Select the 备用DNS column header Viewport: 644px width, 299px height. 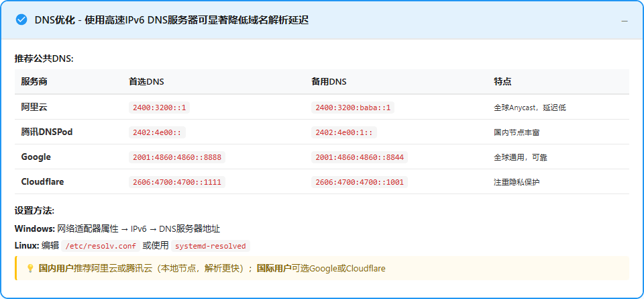(x=329, y=81)
